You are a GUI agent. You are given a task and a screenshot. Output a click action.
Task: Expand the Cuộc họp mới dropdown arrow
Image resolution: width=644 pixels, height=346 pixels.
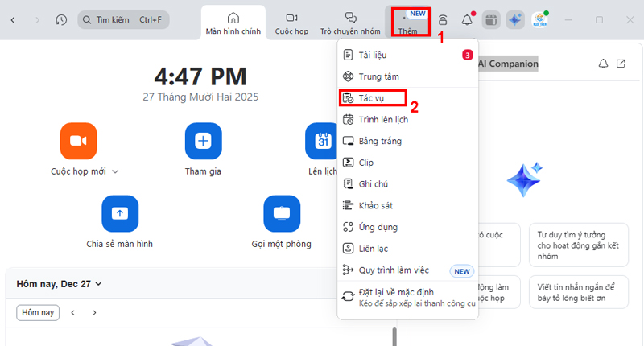(x=115, y=171)
